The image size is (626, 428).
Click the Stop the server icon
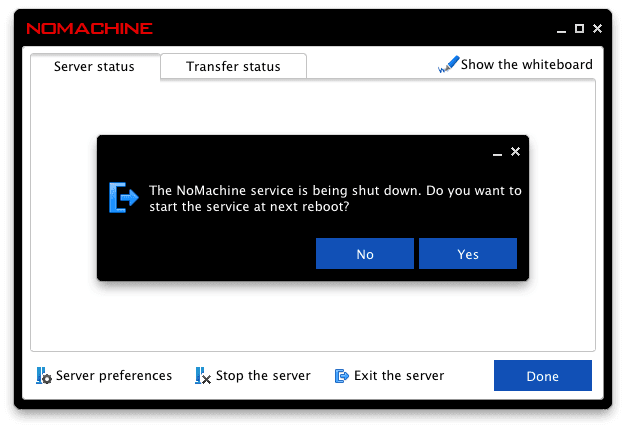[202, 376]
